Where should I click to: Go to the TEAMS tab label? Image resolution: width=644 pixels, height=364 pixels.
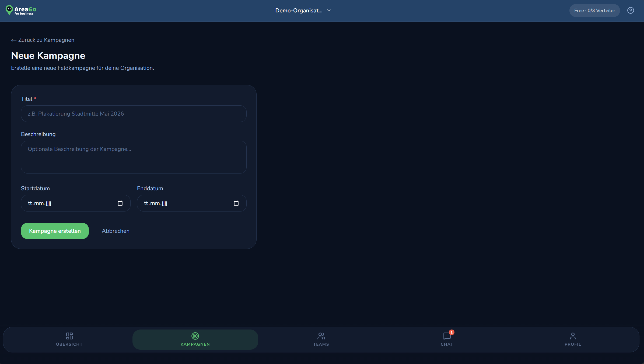click(321, 344)
